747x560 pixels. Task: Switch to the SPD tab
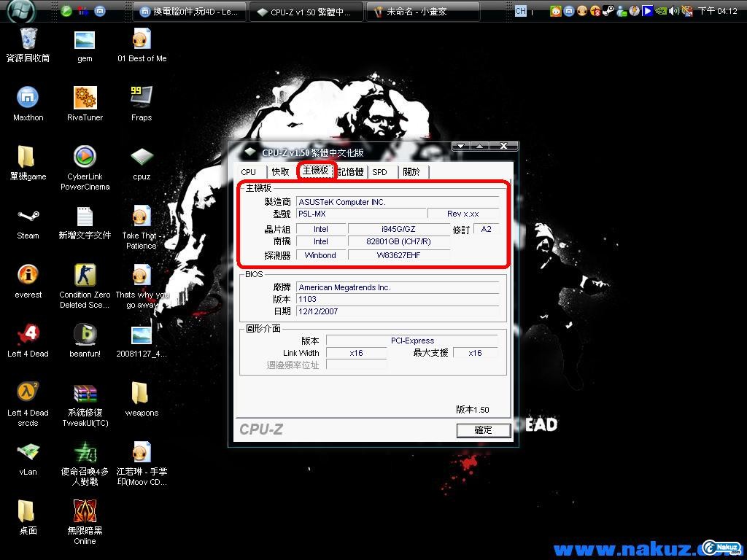click(380, 172)
